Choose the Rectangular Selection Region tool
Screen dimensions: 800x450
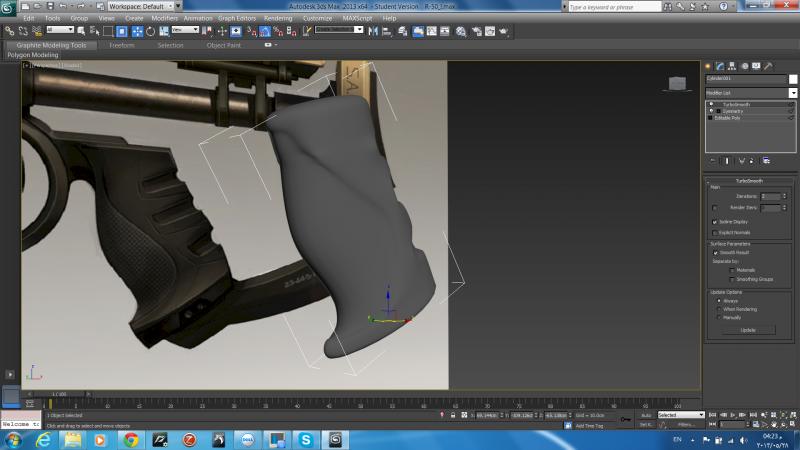[x=108, y=31]
